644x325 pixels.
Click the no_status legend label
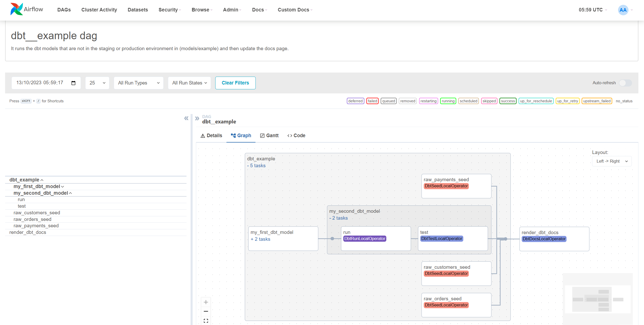(624, 101)
